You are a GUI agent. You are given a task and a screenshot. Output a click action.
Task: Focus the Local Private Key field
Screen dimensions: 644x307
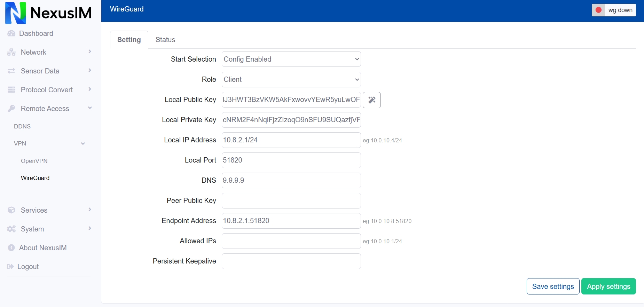tap(291, 120)
